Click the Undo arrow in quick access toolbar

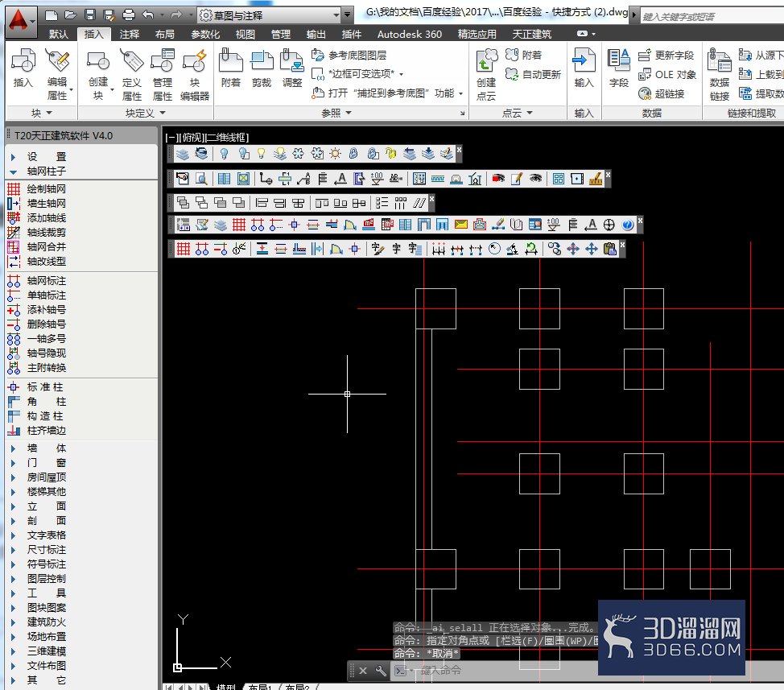click(147, 15)
